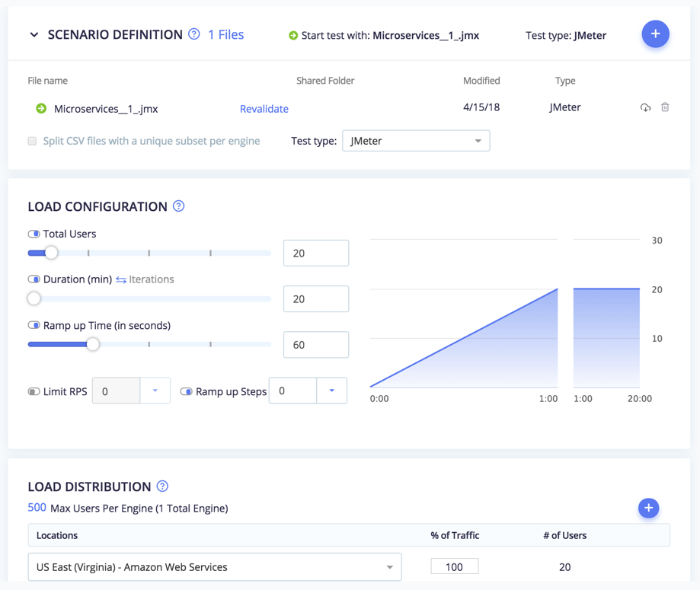
Task: Click the Modified column header
Action: click(x=481, y=81)
